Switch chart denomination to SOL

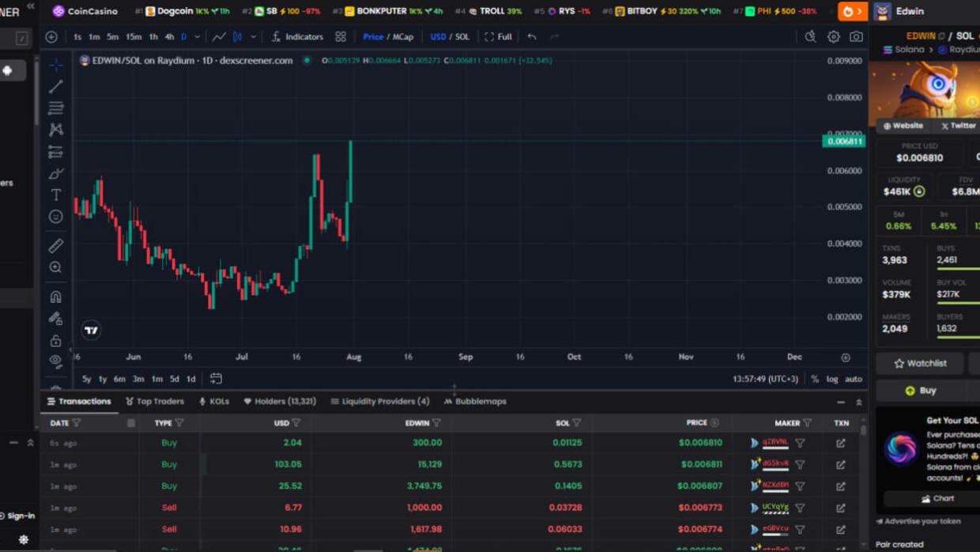click(462, 36)
